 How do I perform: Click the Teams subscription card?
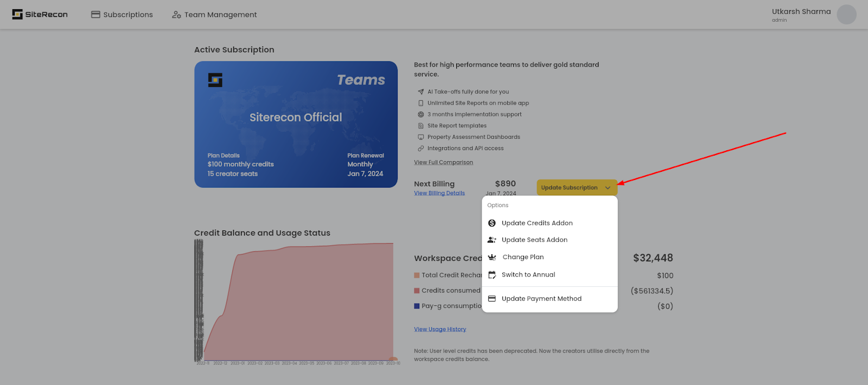(x=296, y=124)
